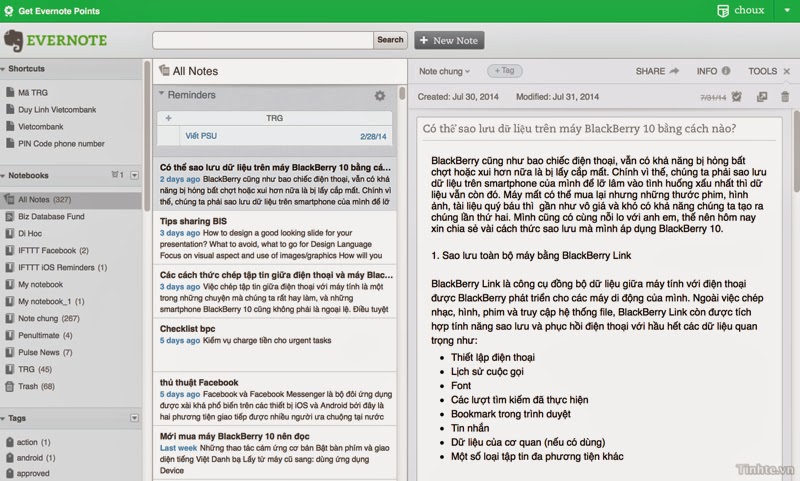
Task: Click the All Notes header icon
Action: pos(164,70)
